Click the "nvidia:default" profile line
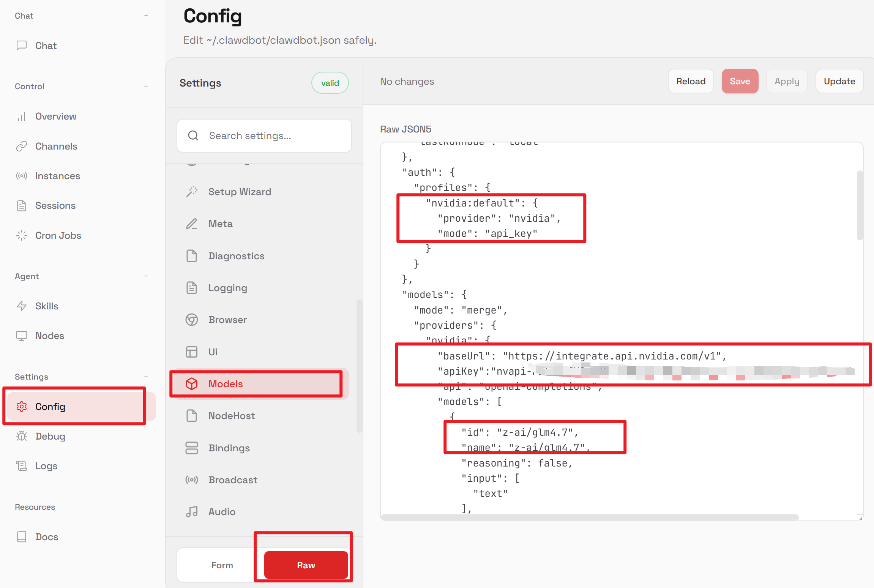Viewport: 874px width, 588px height. click(481, 203)
